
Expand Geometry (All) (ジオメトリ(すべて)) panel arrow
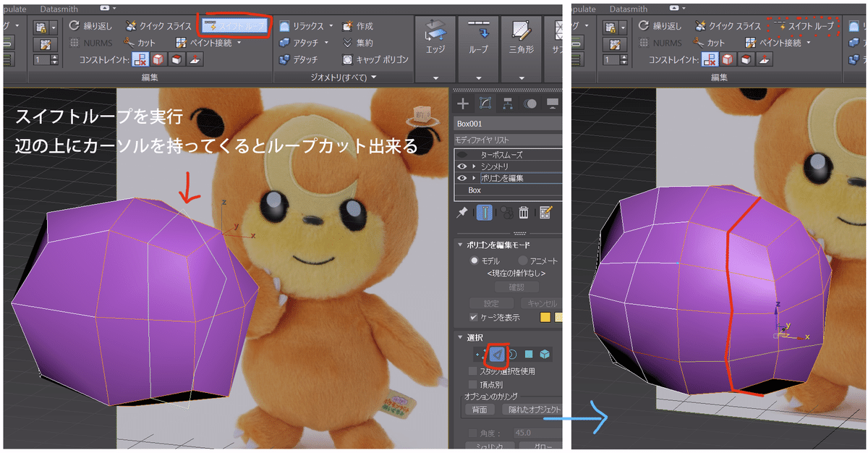[373, 77]
